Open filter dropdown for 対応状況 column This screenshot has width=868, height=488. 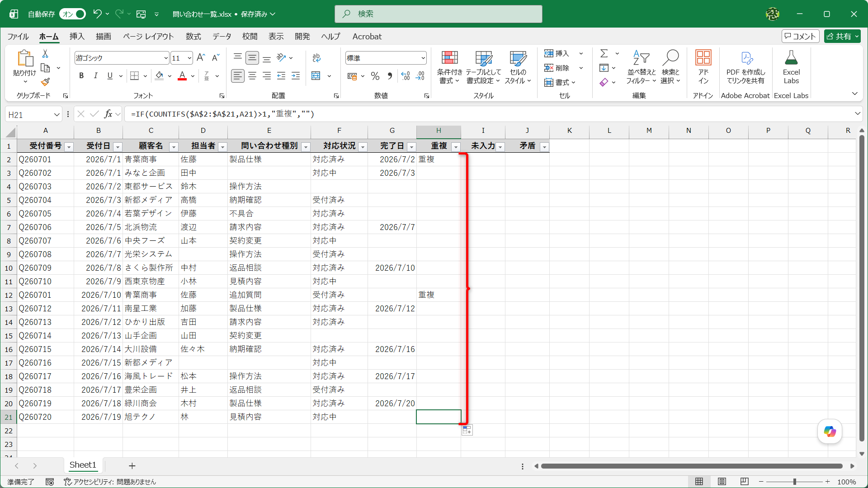(363, 147)
